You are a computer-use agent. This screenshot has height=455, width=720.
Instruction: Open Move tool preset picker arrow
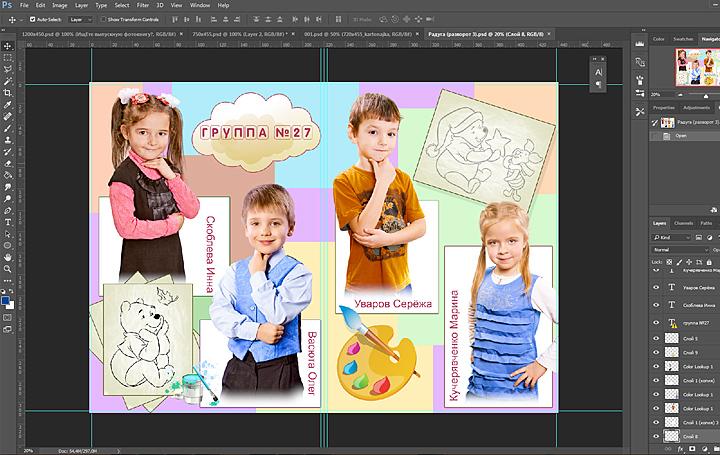tap(22, 20)
